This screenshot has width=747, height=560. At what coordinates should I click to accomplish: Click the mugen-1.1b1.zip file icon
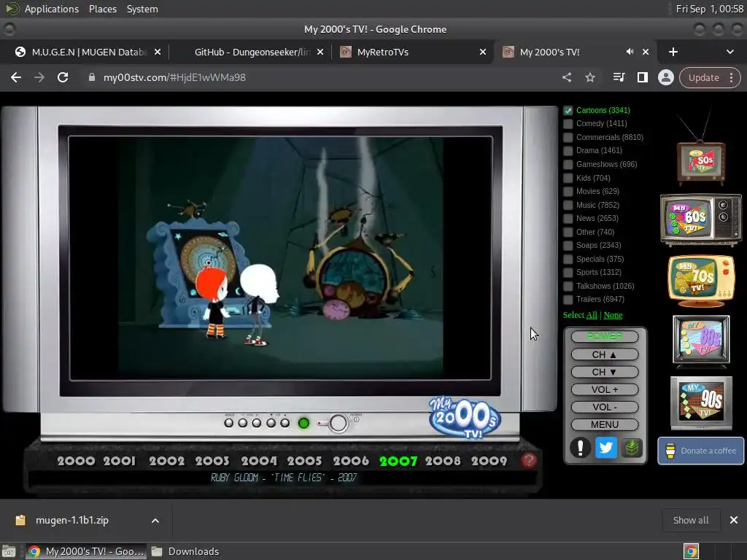pyautogui.click(x=20, y=520)
